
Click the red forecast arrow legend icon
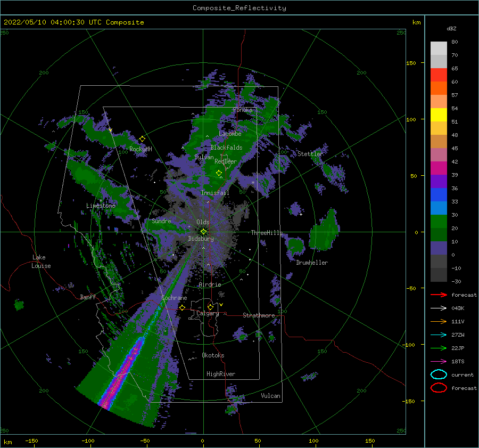(439, 295)
